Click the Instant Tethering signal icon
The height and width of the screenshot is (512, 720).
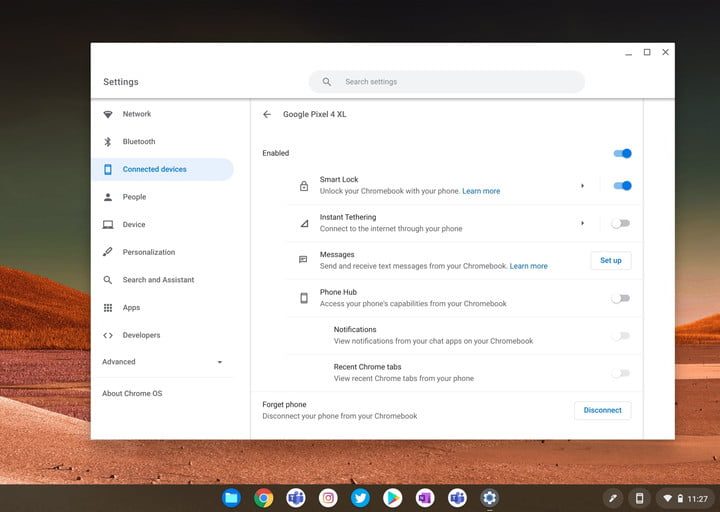point(304,223)
